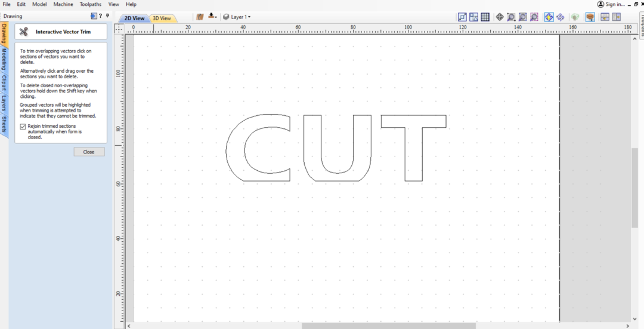This screenshot has height=329, width=644.
Task: Click the Zoom to box magnifier icon
Action: tap(511, 17)
